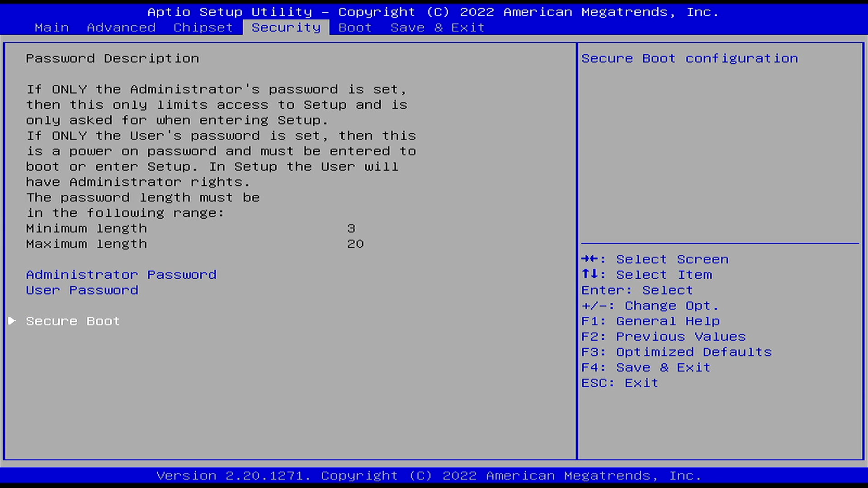Press F1 for General Help
Screen dimensions: 868x488
[x=651, y=320]
